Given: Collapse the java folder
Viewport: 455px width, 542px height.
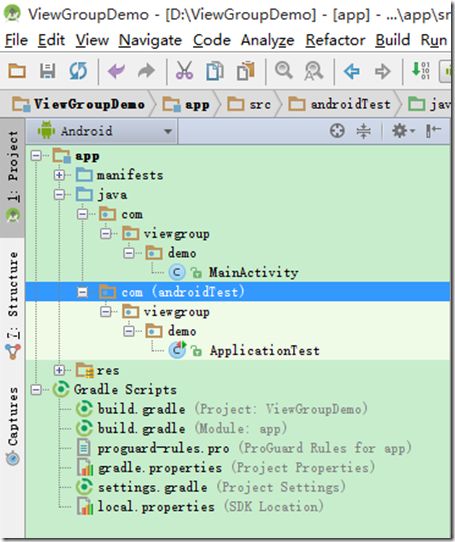Looking at the screenshot, I should click(x=59, y=195).
